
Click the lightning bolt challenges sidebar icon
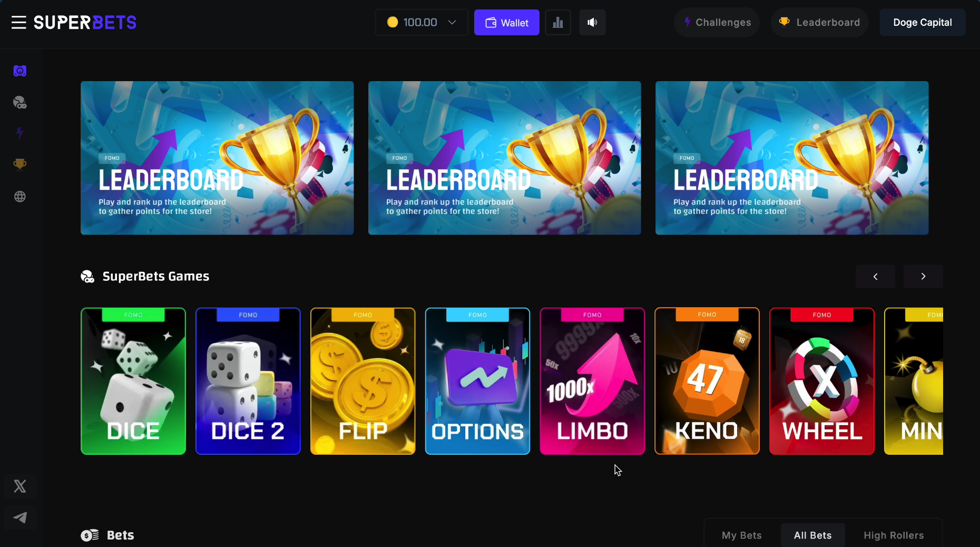pyautogui.click(x=20, y=133)
